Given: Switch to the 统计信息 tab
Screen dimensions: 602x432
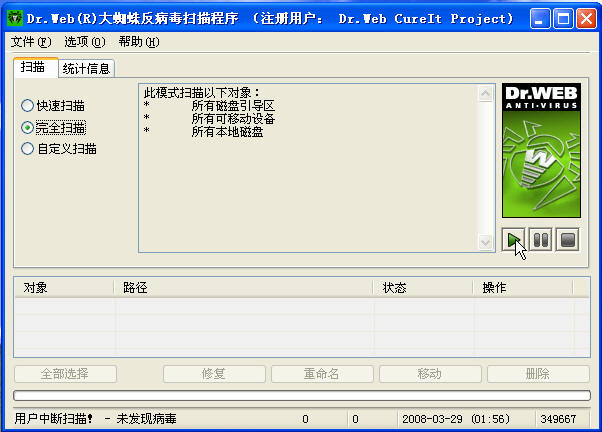Looking at the screenshot, I should [x=86, y=69].
